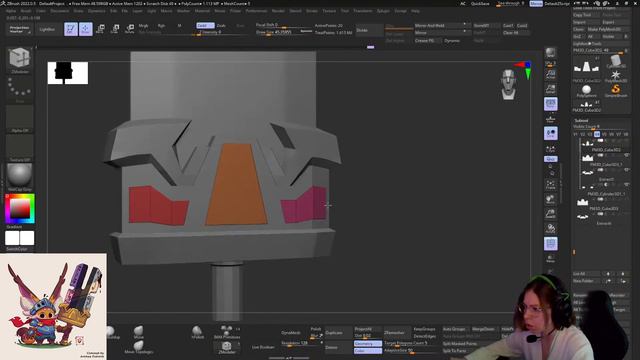Click the DynaMesh button
Image resolution: width=640 pixels, height=360 pixels.
(291, 333)
